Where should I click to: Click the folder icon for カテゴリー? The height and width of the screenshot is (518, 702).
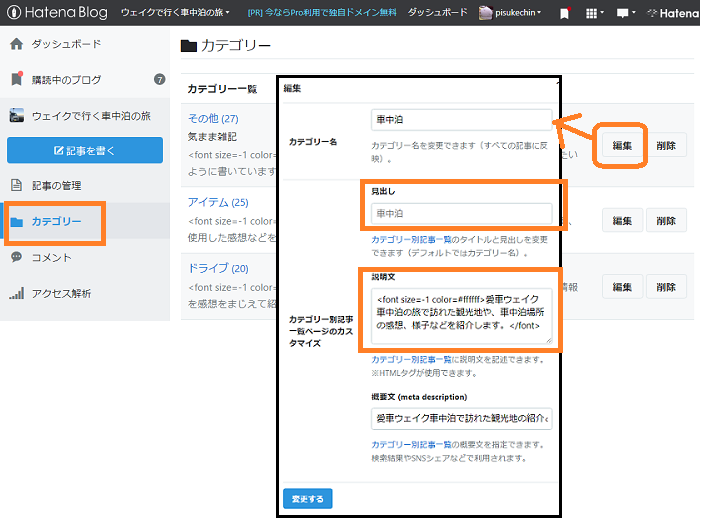(17, 222)
